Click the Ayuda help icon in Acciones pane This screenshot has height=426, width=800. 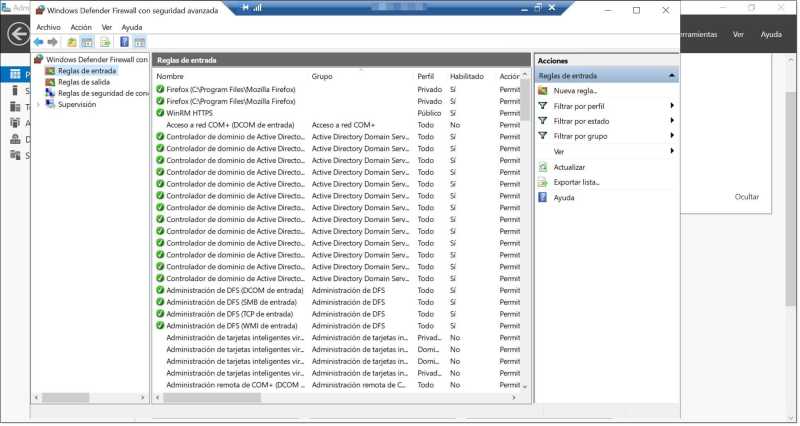543,197
